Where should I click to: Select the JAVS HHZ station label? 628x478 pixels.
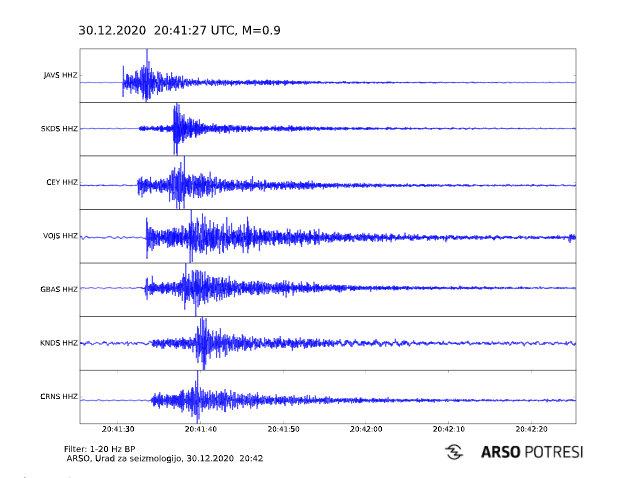tap(60, 75)
